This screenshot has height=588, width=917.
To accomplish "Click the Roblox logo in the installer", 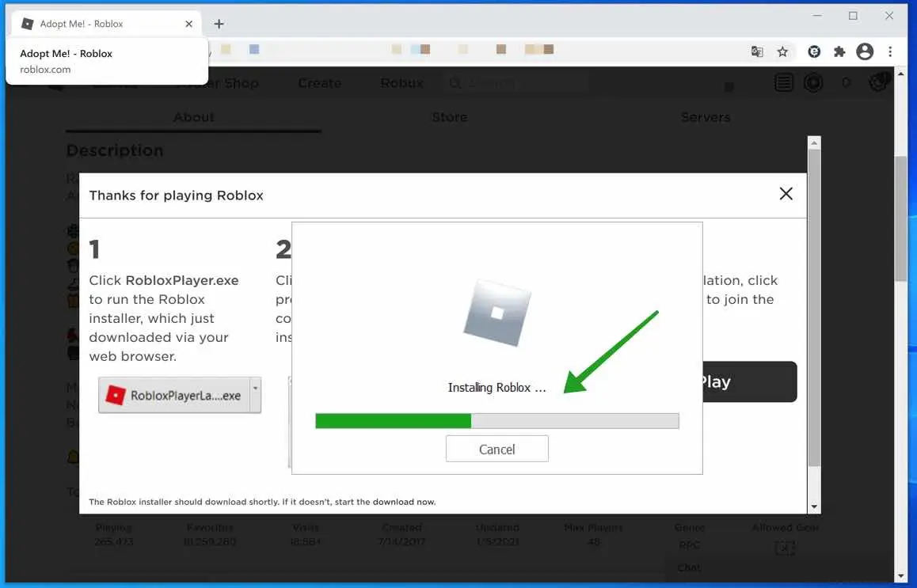I will (x=497, y=313).
